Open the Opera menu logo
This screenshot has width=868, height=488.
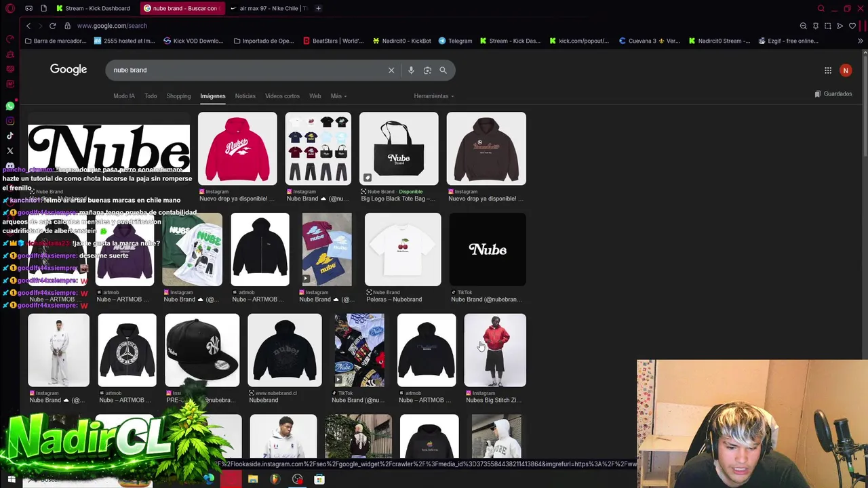point(9,8)
